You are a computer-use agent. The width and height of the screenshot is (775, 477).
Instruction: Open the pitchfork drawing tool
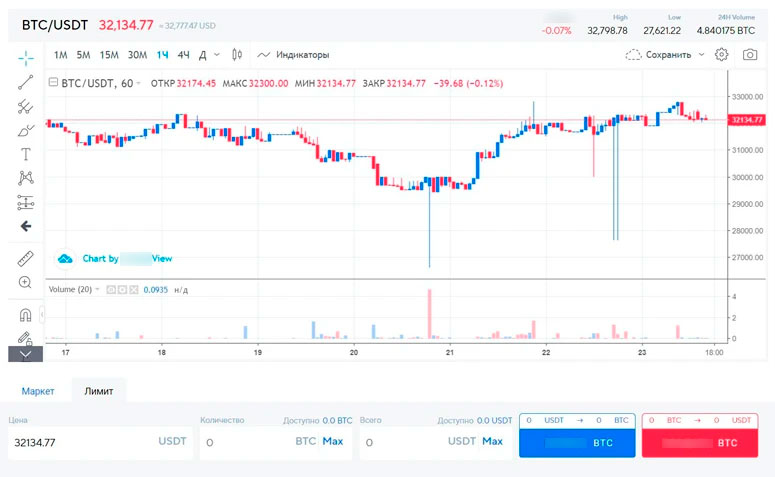26,106
